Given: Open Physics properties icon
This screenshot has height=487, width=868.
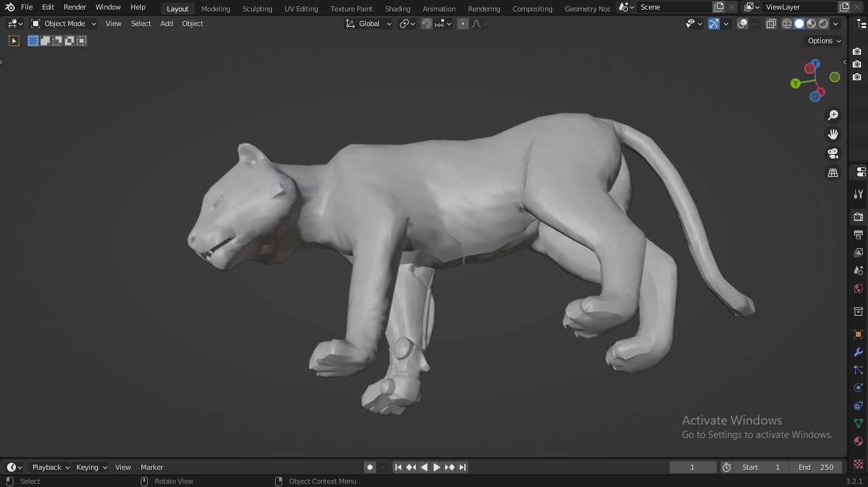Looking at the screenshot, I should coord(858,388).
